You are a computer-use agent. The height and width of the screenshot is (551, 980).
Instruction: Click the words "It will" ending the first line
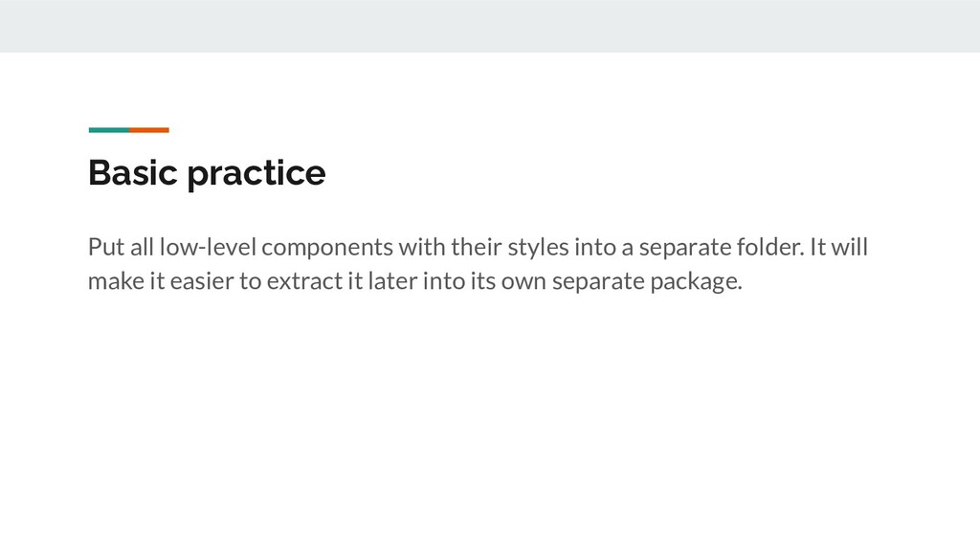pyautogui.click(x=838, y=248)
